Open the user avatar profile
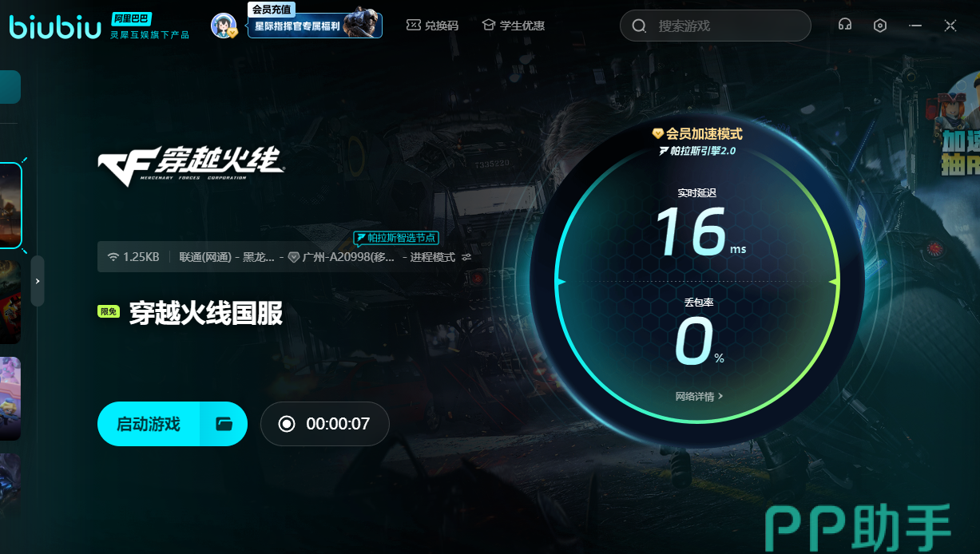 [x=224, y=26]
